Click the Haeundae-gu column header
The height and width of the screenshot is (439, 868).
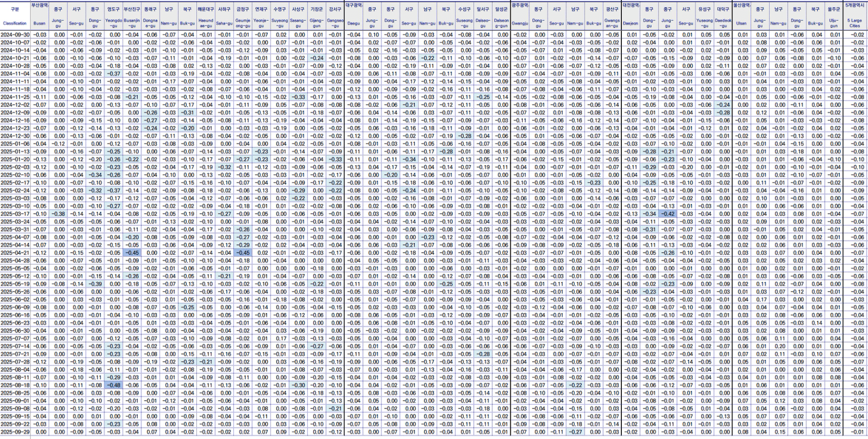(206, 23)
